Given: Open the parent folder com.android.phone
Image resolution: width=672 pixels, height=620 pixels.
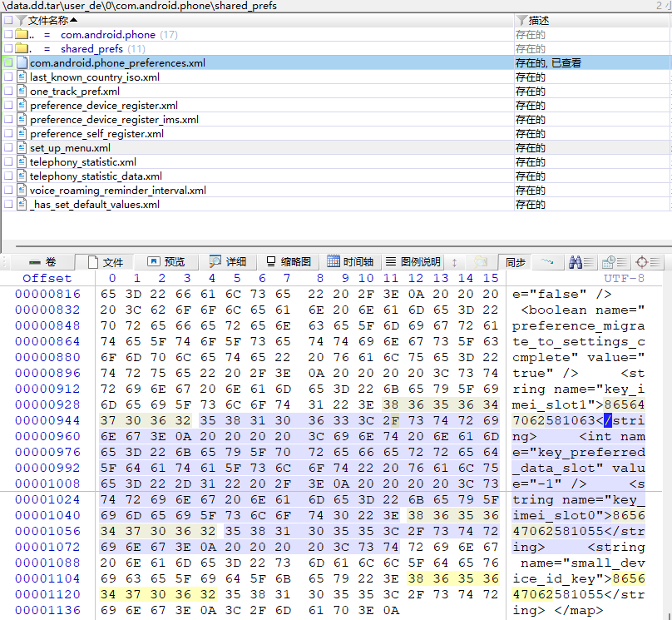Looking at the screenshot, I should click(107, 35).
